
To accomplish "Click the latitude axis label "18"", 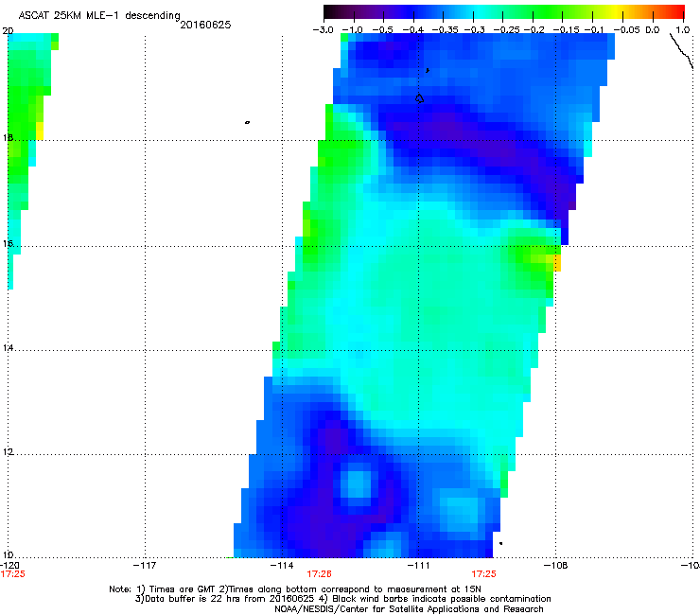I will [8, 137].
